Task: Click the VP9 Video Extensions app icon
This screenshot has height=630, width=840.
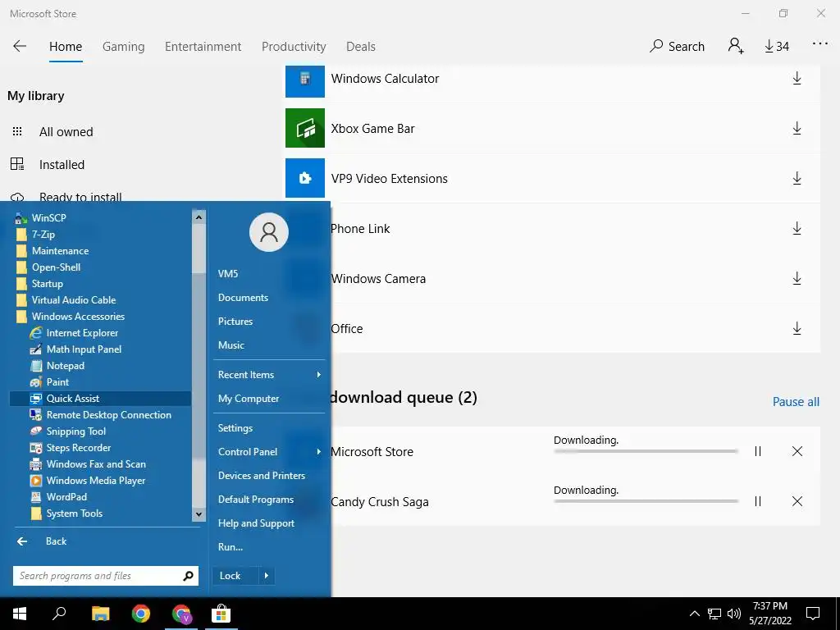Action: point(305,178)
